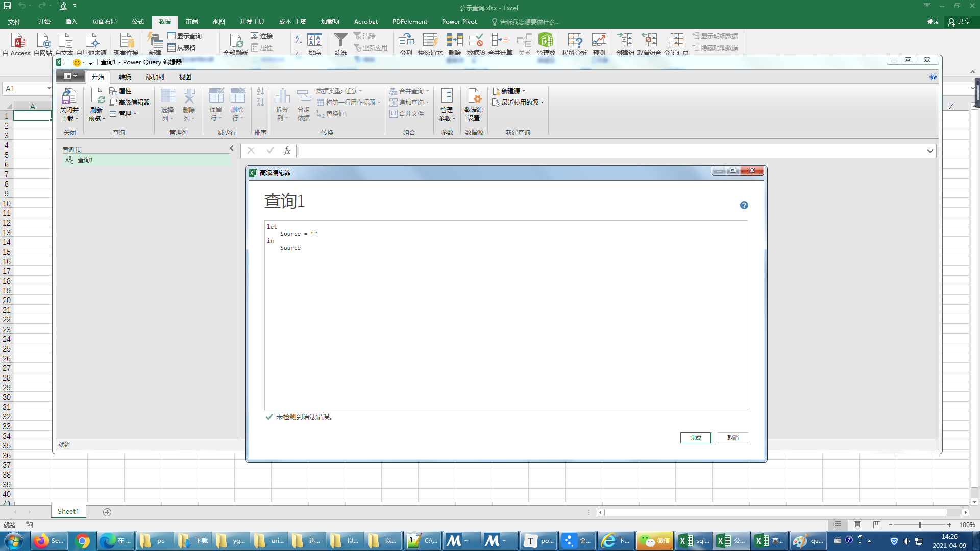Click the zoom slider in status bar

point(919,525)
